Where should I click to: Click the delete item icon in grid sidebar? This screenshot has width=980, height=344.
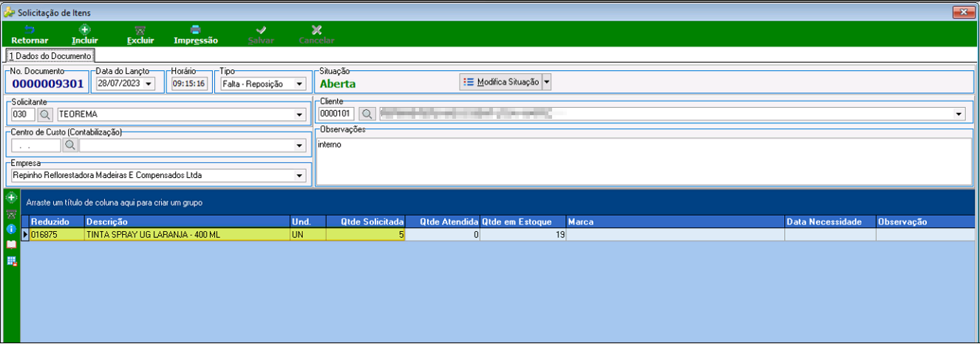(11, 214)
